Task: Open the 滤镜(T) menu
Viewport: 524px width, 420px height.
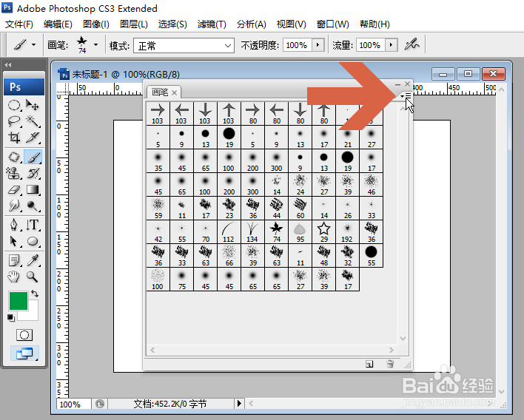Action: [x=212, y=24]
